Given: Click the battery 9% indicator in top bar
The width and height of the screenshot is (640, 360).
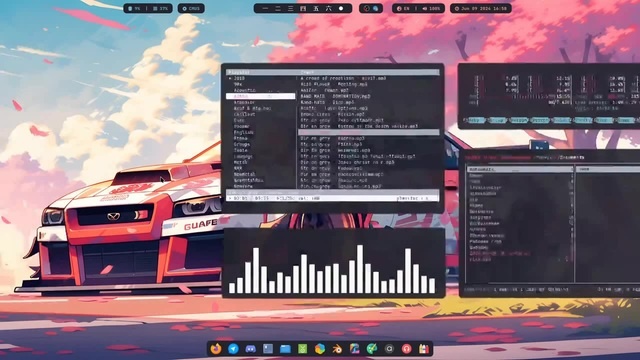Looking at the screenshot, I should (x=134, y=8).
